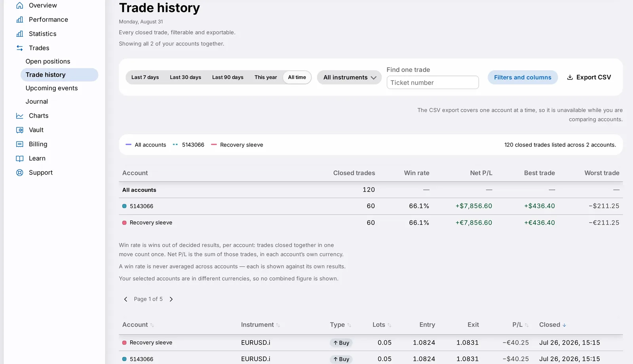
Task: Reverse the Closed date sort order
Action: (x=553, y=325)
